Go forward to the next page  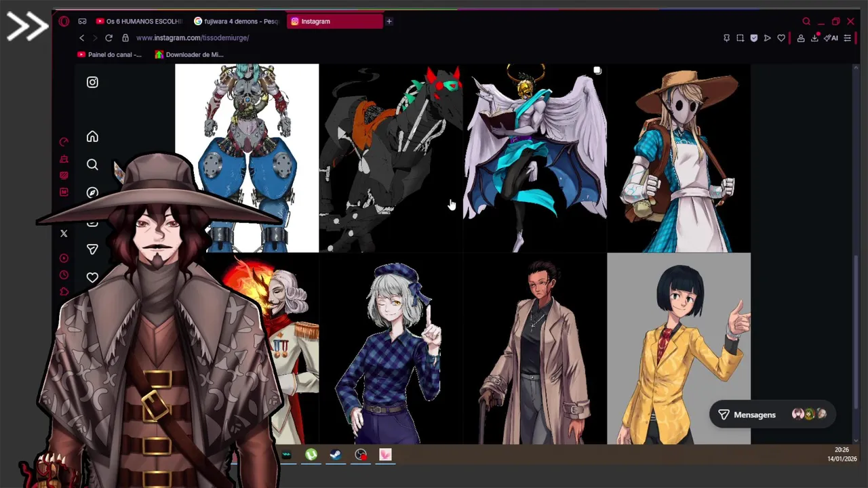click(95, 38)
